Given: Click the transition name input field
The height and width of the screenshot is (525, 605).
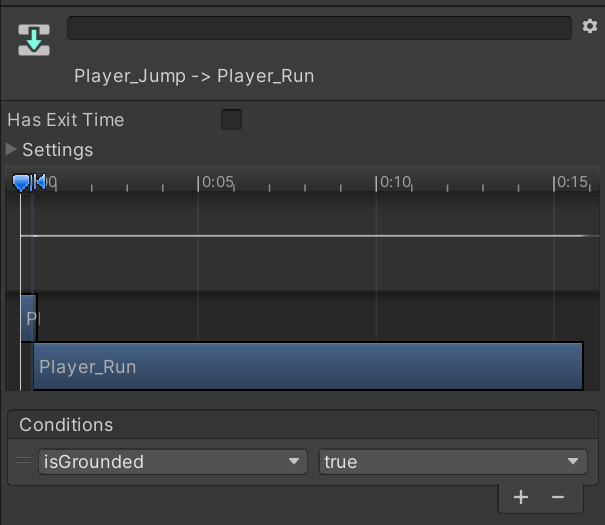Looking at the screenshot, I should [319, 28].
